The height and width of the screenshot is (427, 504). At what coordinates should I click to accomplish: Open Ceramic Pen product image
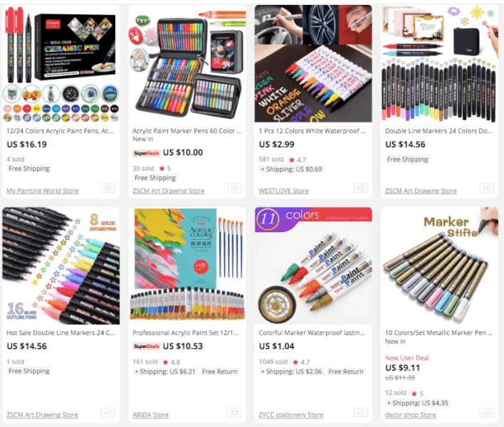(x=61, y=63)
